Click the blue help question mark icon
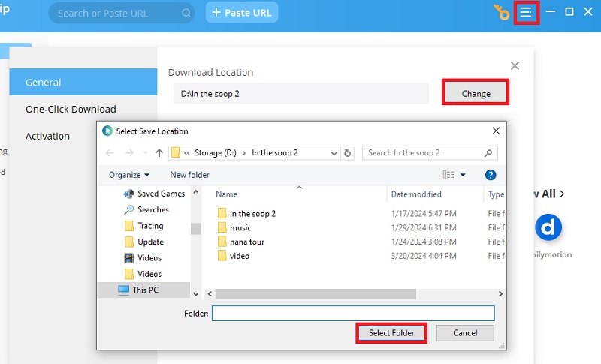This screenshot has width=601, height=364. pos(491,175)
